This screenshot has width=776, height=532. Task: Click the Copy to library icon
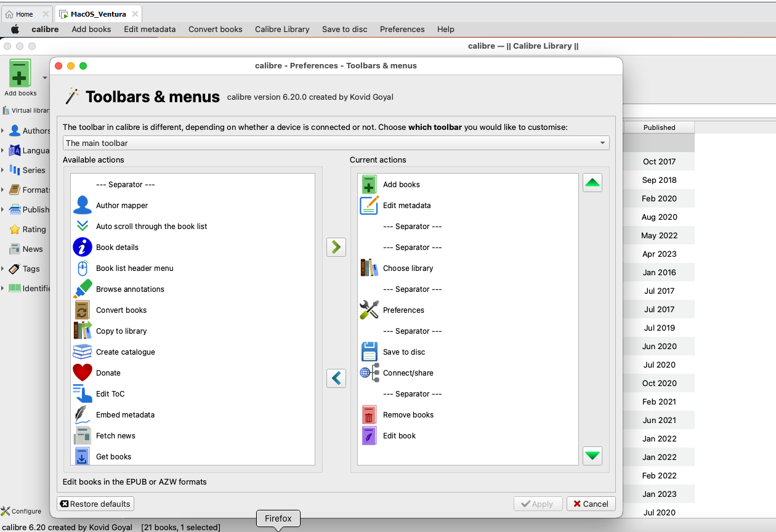click(x=83, y=331)
